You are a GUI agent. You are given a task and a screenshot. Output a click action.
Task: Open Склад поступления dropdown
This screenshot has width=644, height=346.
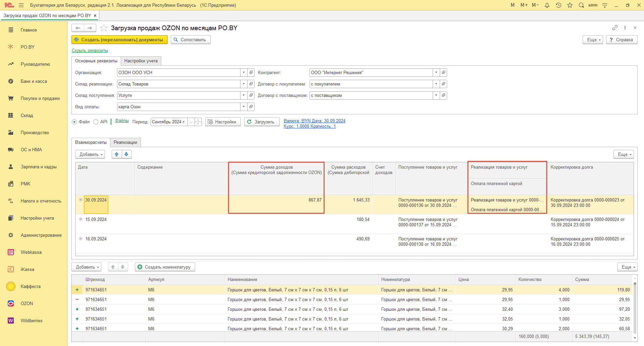tap(244, 95)
